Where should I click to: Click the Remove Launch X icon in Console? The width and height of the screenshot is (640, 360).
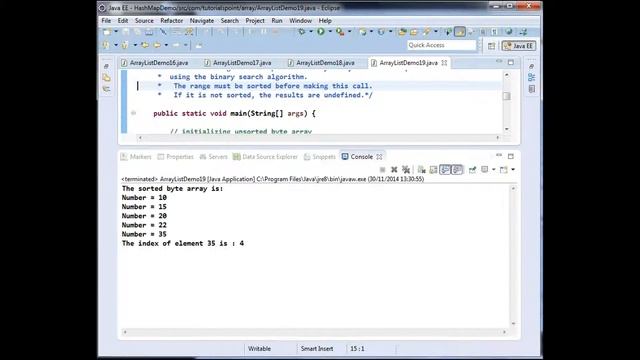click(394, 169)
